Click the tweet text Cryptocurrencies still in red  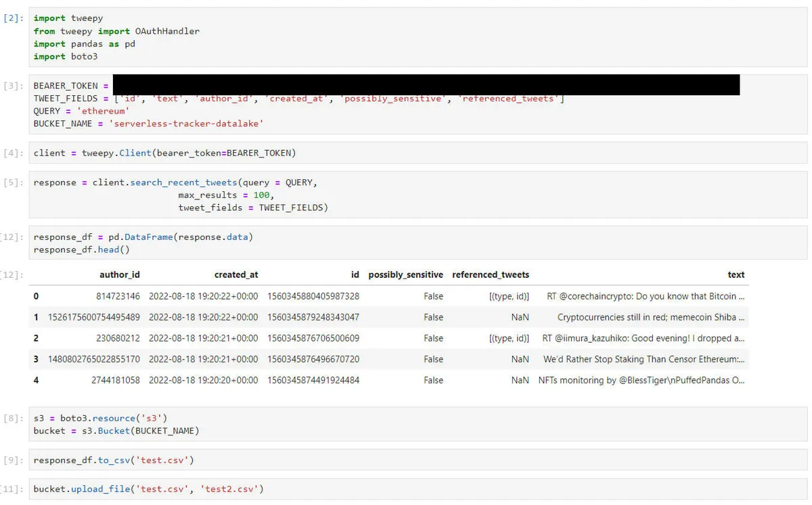pyautogui.click(x=652, y=317)
